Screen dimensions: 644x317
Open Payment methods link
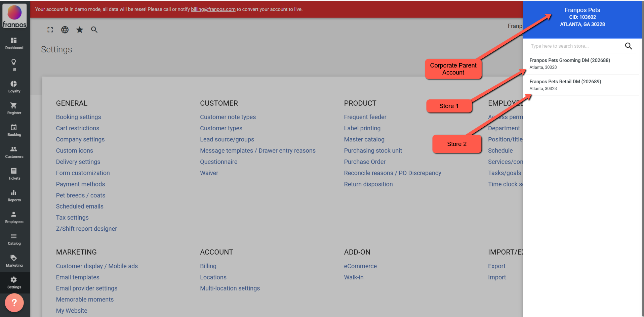click(x=80, y=184)
